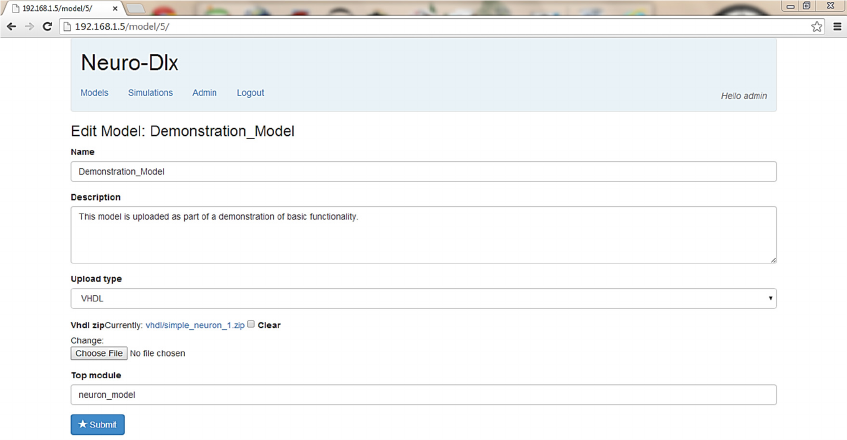Bookmark page using the star icon
847x440 pixels.
tap(817, 26)
